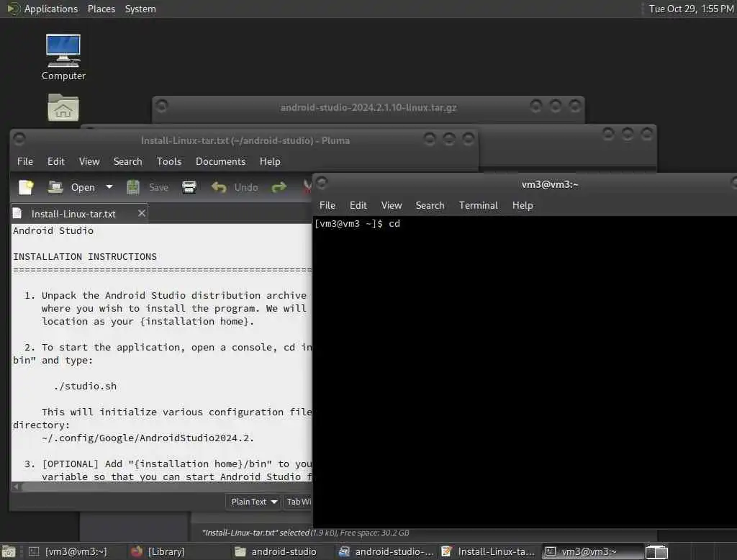Screen dimensions: 737x560
Task: Open the System menu in top panel
Action: pyautogui.click(x=140, y=9)
